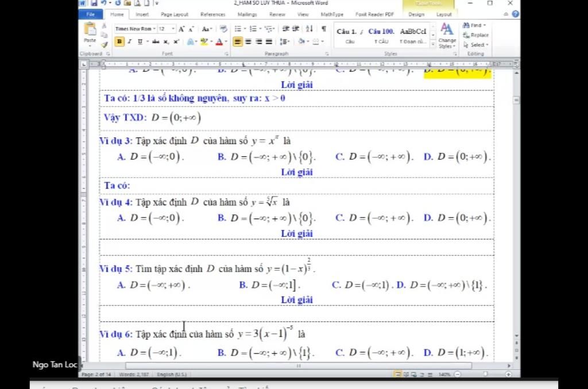Click the Numbering list icon

click(x=253, y=29)
